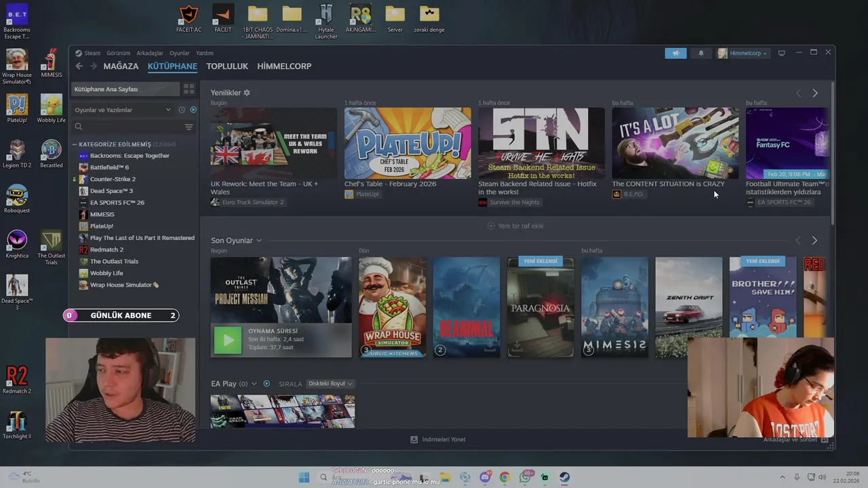Screen dimensions: 868x488
Task: Open Survive the Nights hotfix news thumbnail
Action: (541, 143)
